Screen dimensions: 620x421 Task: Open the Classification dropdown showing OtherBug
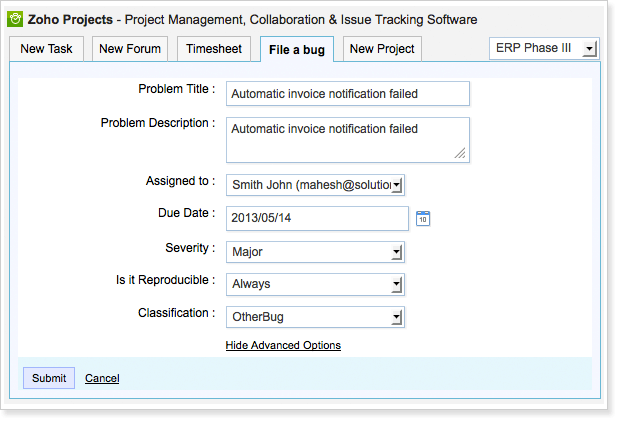point(315,317)
